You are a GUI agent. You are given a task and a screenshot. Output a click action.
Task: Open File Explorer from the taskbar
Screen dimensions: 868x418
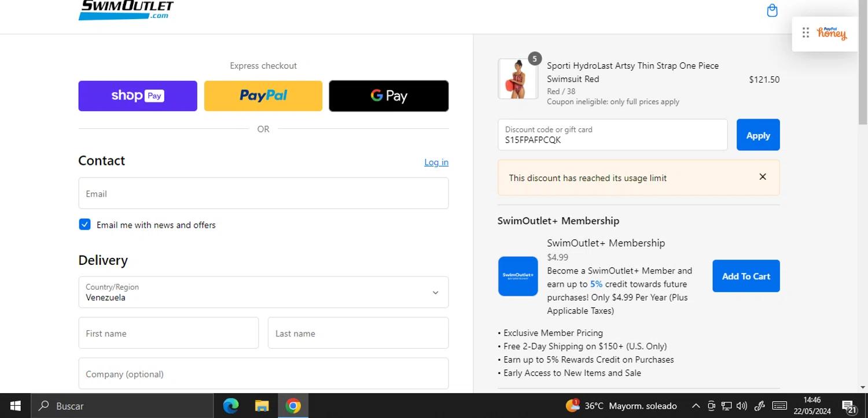click(x=262, y=406)
